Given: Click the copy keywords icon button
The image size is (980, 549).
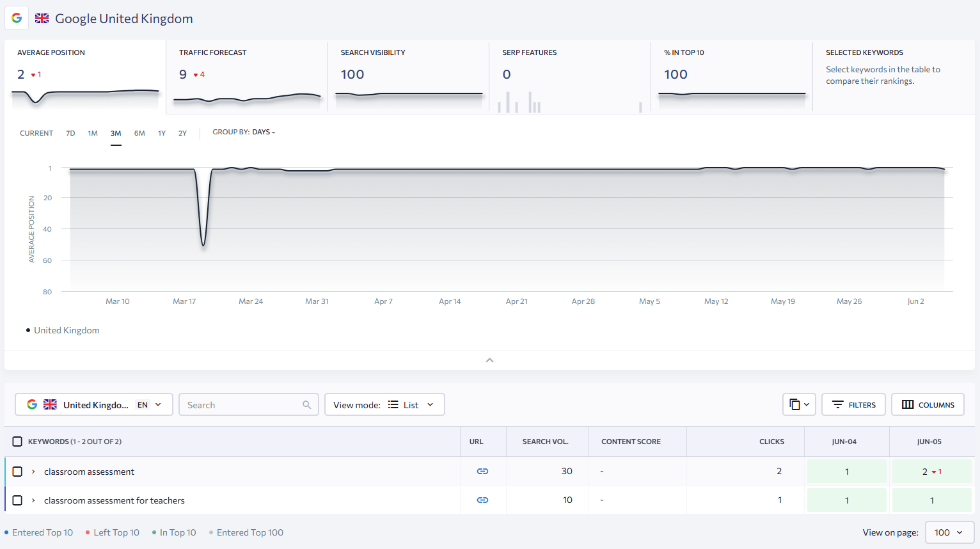Looking at the screenshot, I should pos(798,404).
